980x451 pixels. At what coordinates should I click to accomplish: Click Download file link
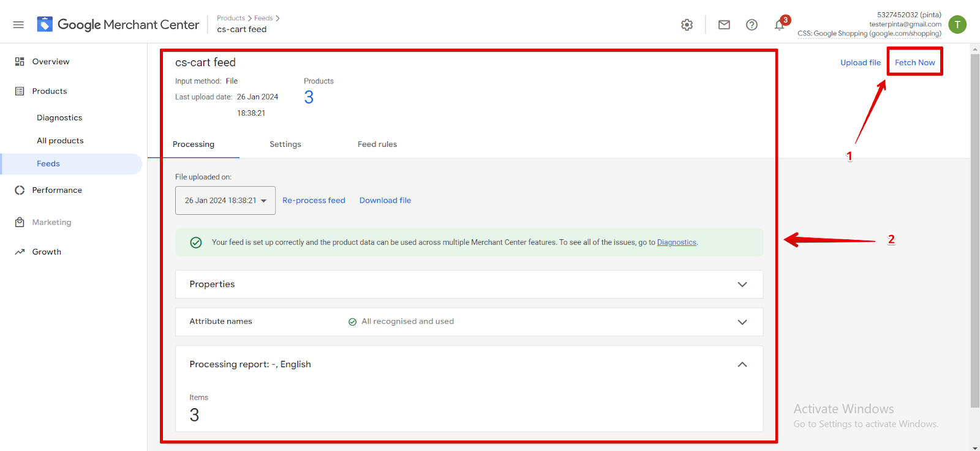pyautogui.click(x=385, y=200)
